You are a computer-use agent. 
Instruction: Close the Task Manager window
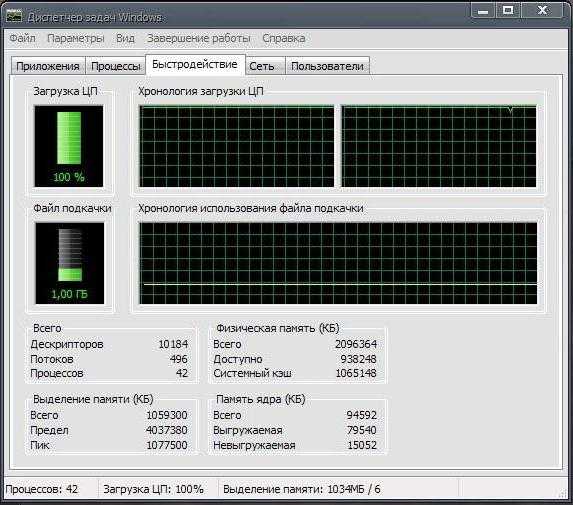542,10
